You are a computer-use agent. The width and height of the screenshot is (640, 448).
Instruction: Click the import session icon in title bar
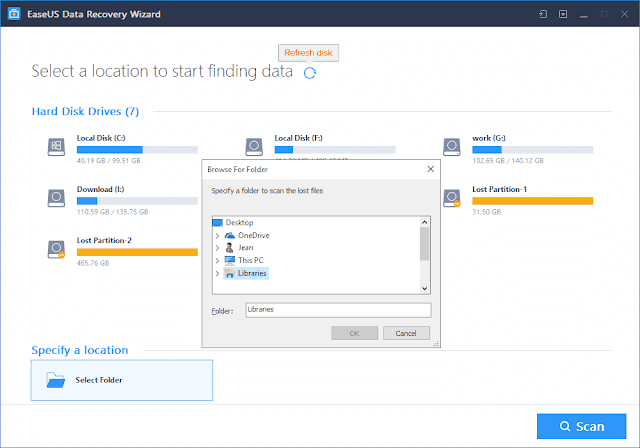tap(542, 14)
